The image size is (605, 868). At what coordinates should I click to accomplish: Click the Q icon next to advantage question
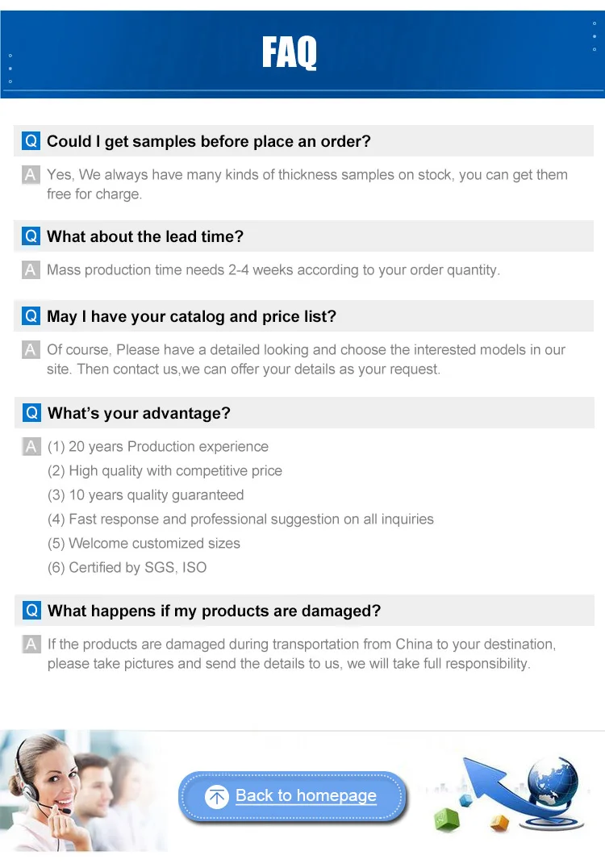point(31,413)
